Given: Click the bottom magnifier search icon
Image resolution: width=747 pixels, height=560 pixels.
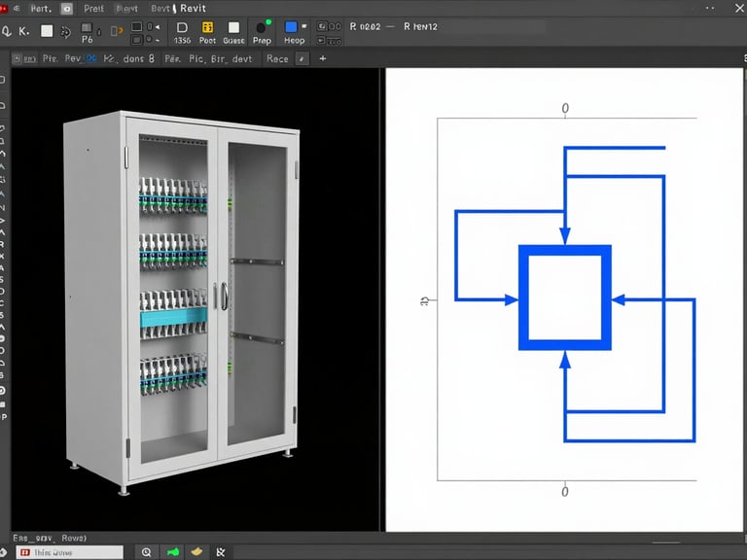Looking at the screenshot, I should [x=146, y=552].
